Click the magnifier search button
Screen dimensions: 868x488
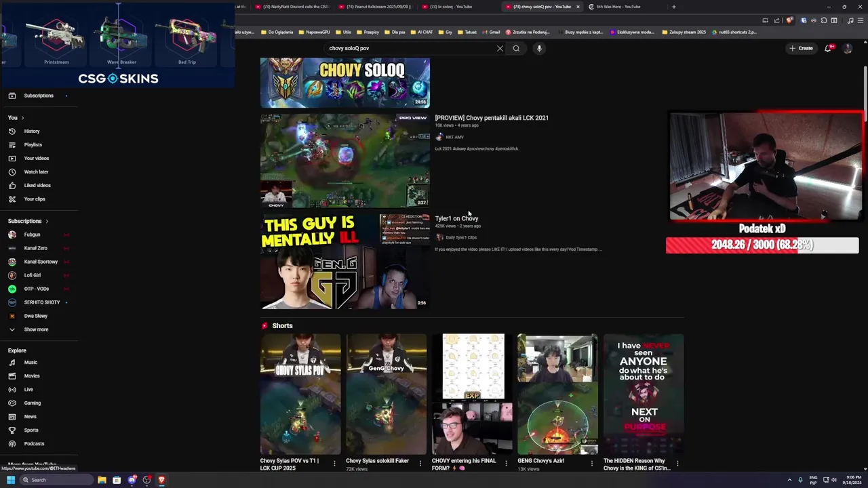516,48
